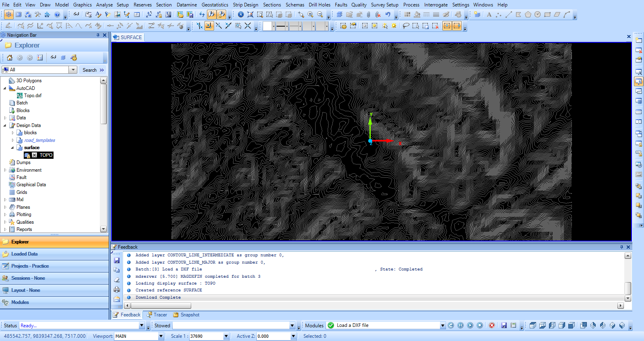Click the Help question mark toolbar icon
Image resolution: width=644 pixels, height=341 pixels.
click(57, 15)
